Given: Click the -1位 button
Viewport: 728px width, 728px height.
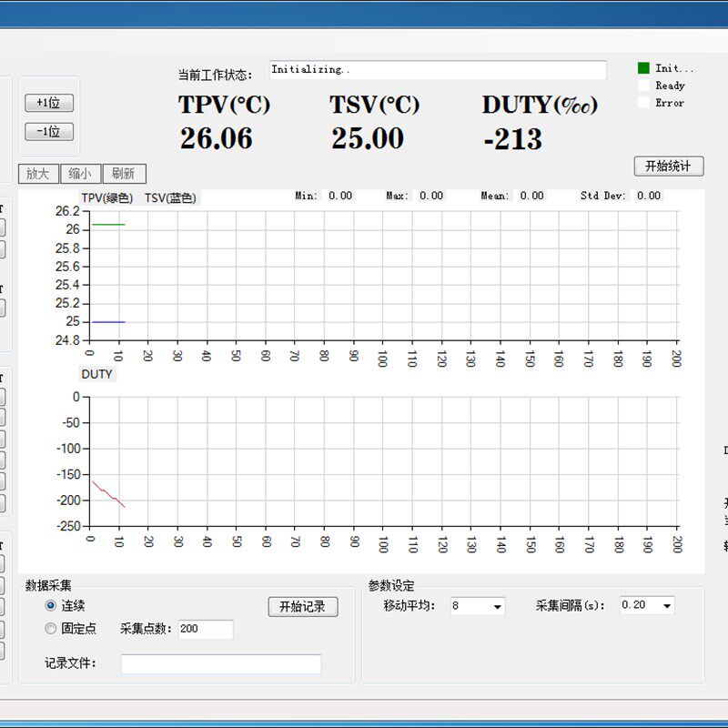Looking at the screenshot, I should coord(49,131).
